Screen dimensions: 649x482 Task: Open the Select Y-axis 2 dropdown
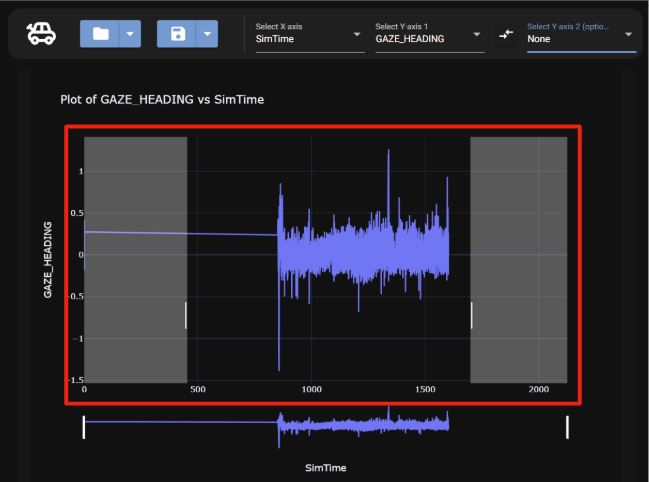[582, 38]
